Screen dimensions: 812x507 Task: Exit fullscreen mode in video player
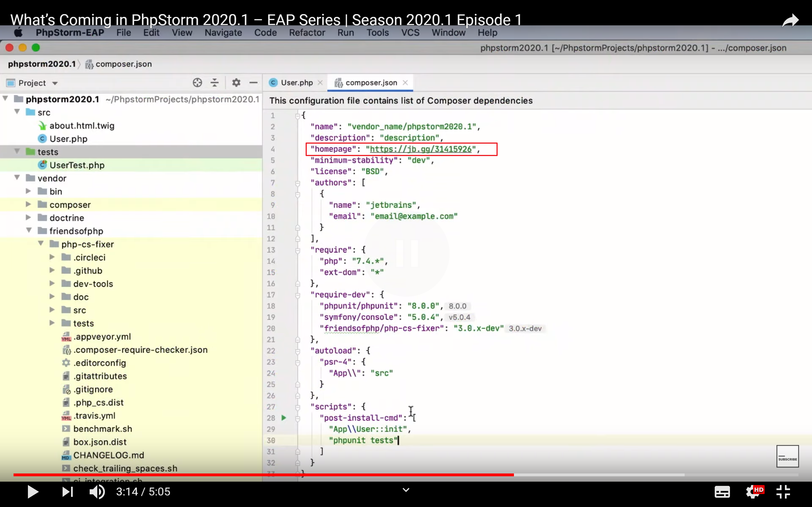(783, 492)
